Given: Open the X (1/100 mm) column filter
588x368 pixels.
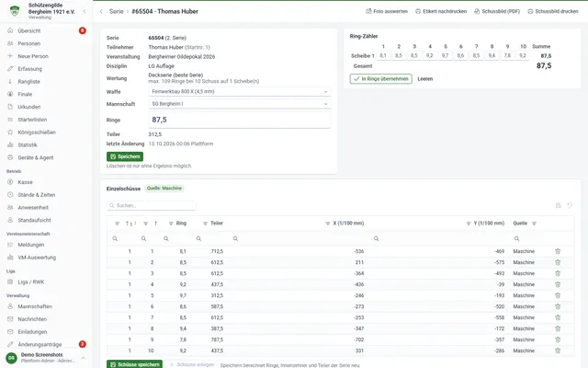Looking at the screenshot, I should tap(327, 224).
